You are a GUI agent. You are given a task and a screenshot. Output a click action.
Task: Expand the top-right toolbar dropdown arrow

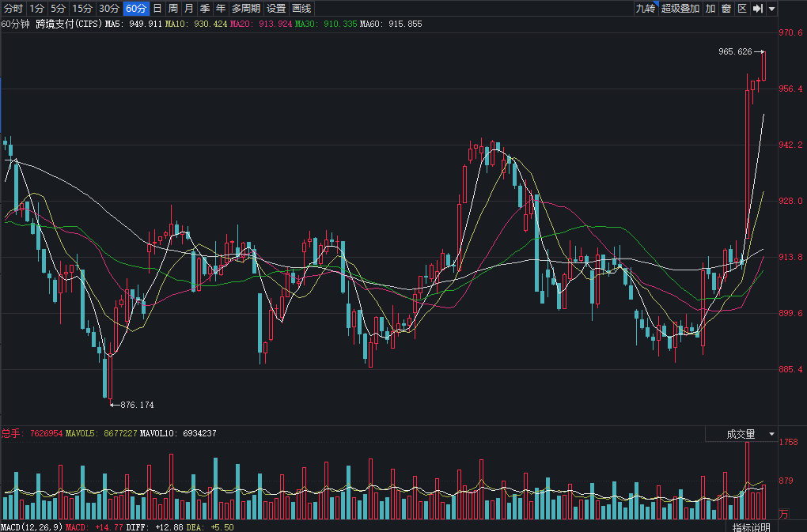(x=771, y=9)
